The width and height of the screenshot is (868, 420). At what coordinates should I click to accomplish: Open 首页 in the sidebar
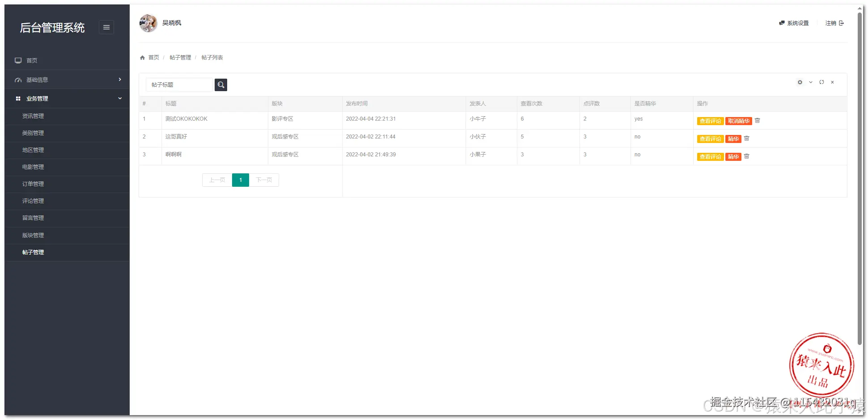(x=67, y=60)
